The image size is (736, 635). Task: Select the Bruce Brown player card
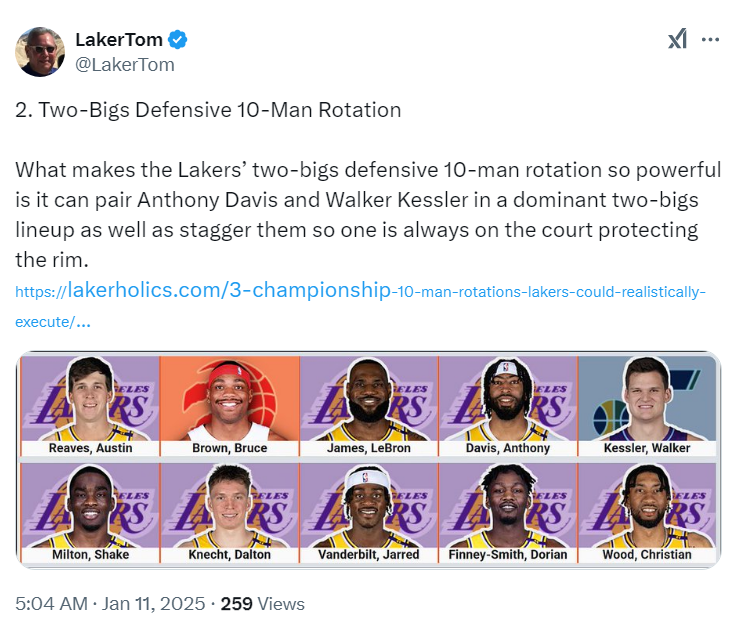coord(229,405)
